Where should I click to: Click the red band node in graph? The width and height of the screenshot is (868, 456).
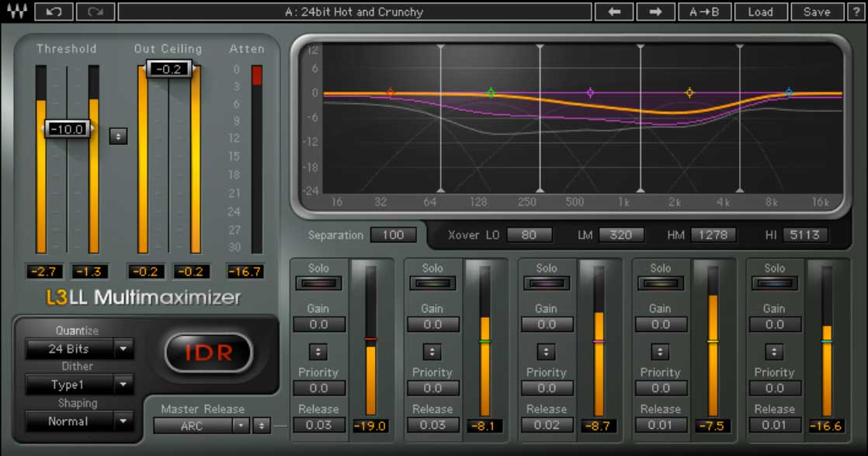[x=391, y=92]
